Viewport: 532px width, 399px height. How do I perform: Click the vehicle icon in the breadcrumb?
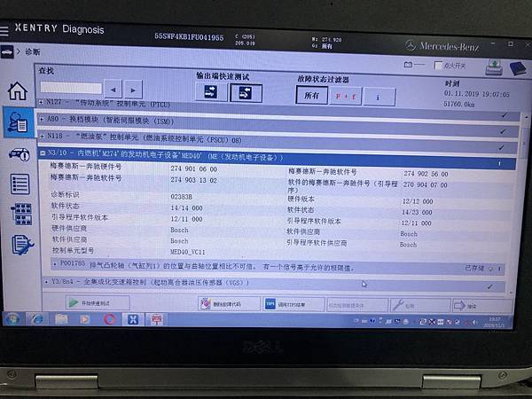pyautogui.click(x=7, y=52)
